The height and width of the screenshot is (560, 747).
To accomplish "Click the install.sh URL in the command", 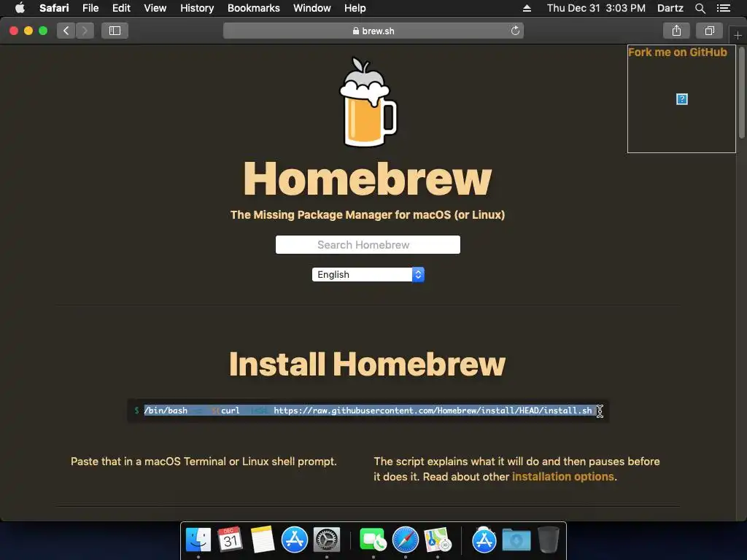I will click(433, 411).
